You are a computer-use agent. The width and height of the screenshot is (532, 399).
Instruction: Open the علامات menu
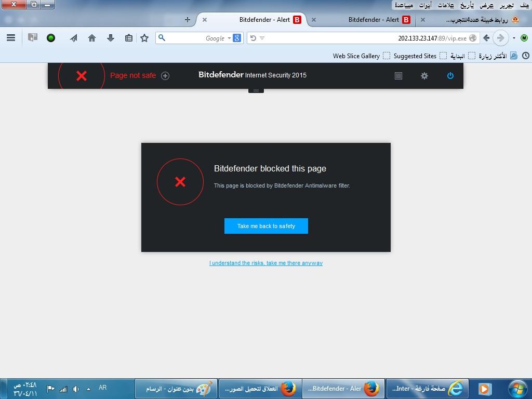click(446, 5)
